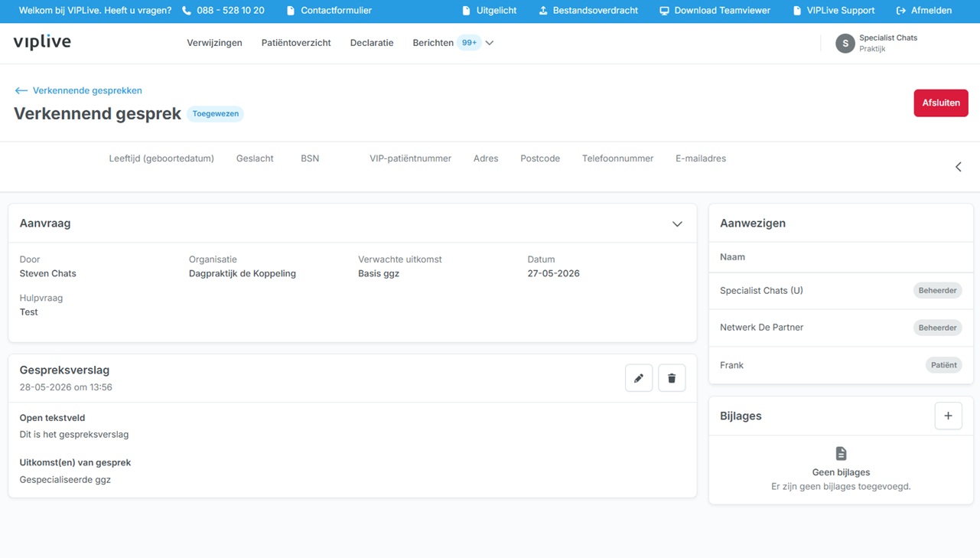
Task: Select the Specialist Chats (U) row
Action: tap(841, 291)
